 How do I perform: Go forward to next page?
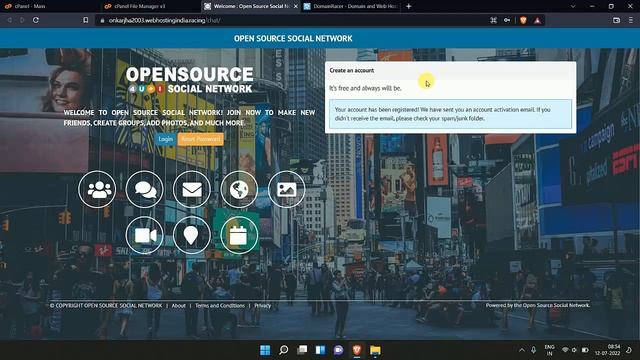pyautogui.click(x=22, y=20)
